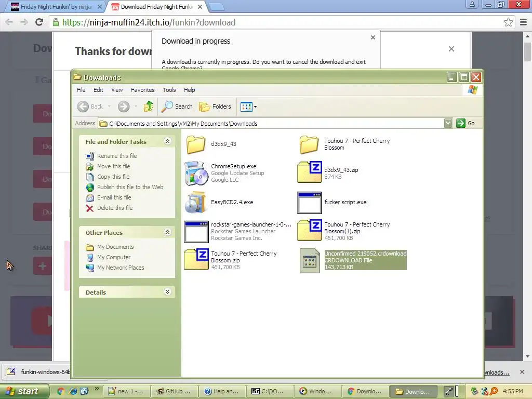Open the View menu in Downloads window
The height and width of the screenshot is (399, 532).
[117, 90]
